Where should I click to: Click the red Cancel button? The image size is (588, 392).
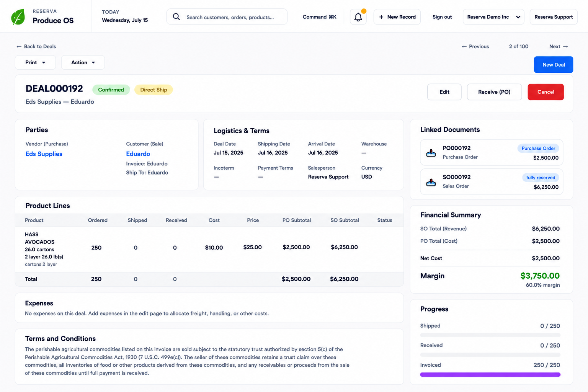[546, 92]
